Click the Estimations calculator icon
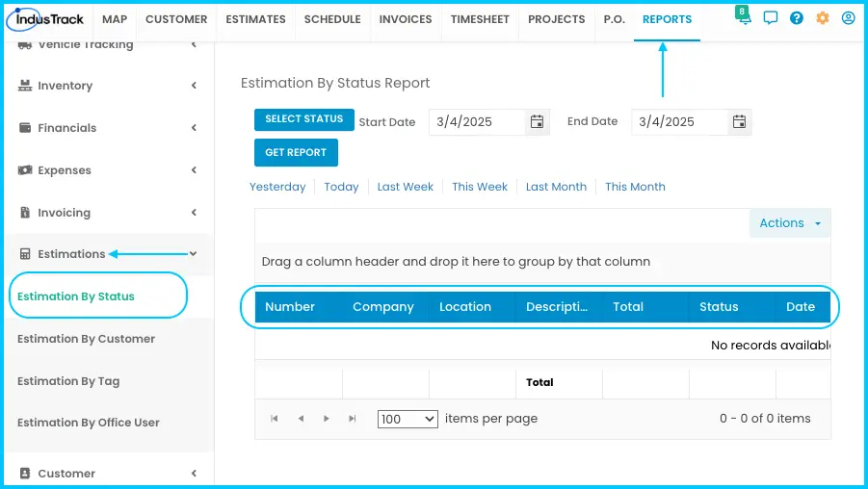 tap(25, 254)
